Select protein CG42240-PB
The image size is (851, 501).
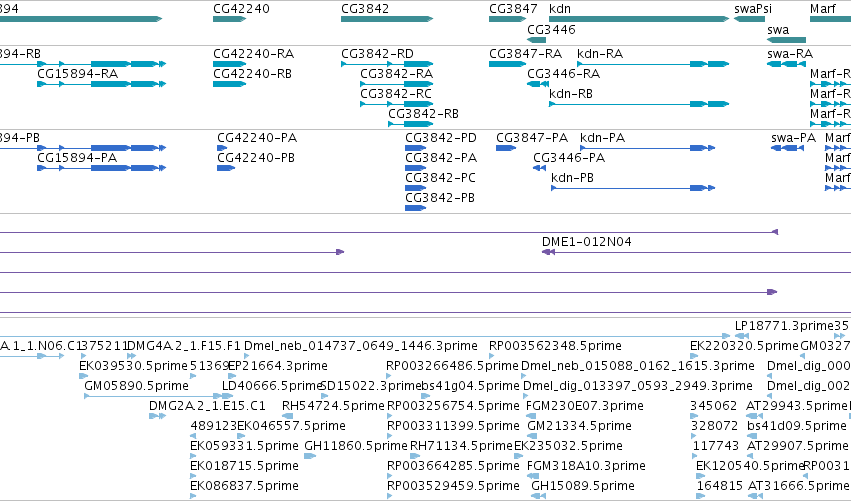coord(256,158)
